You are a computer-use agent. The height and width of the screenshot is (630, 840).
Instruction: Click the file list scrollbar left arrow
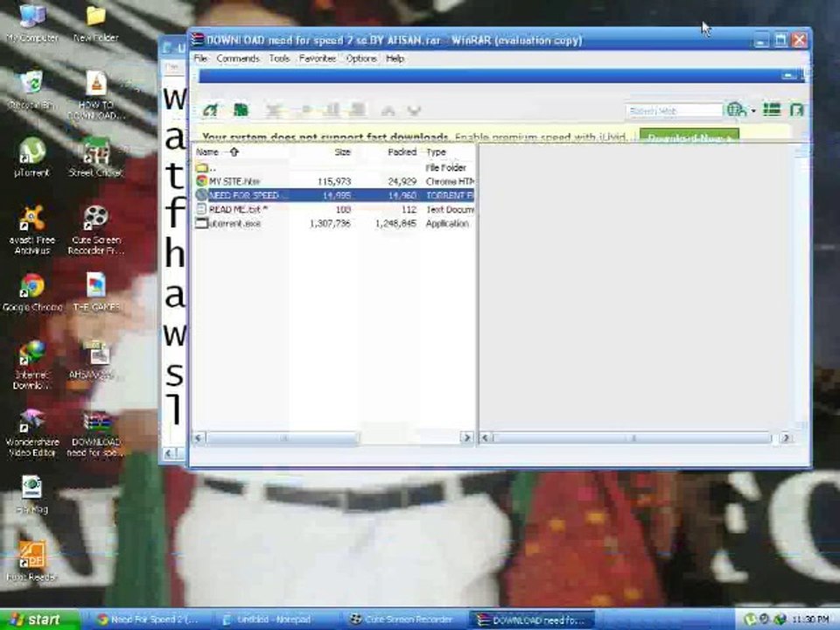(199, 437)
